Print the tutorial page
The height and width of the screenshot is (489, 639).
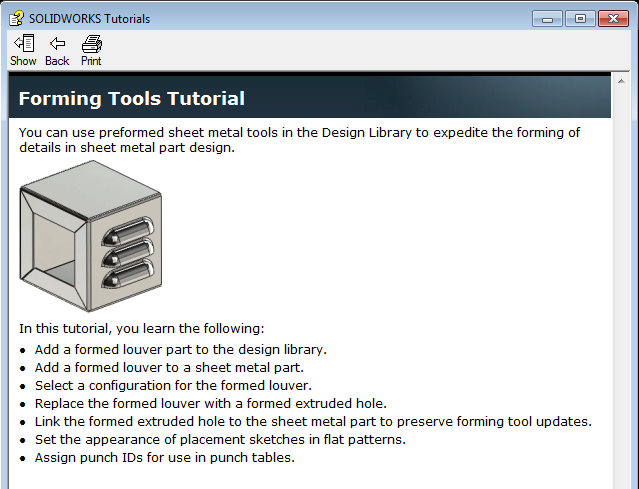pos(91,50)
